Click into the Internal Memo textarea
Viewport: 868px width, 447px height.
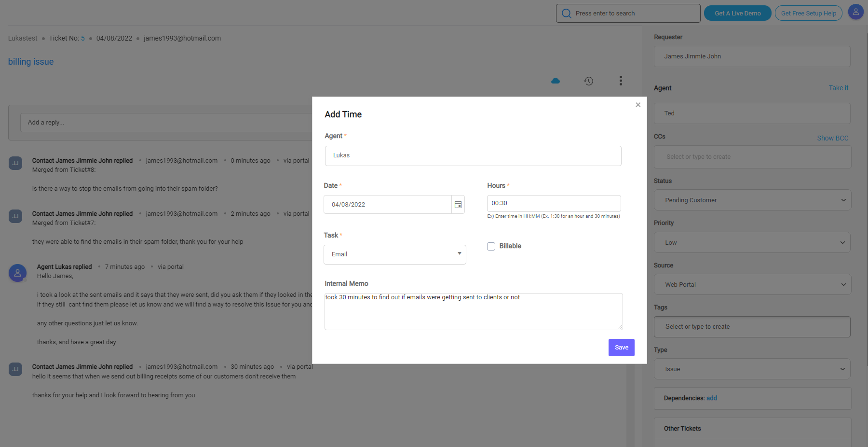pos(474,312)
